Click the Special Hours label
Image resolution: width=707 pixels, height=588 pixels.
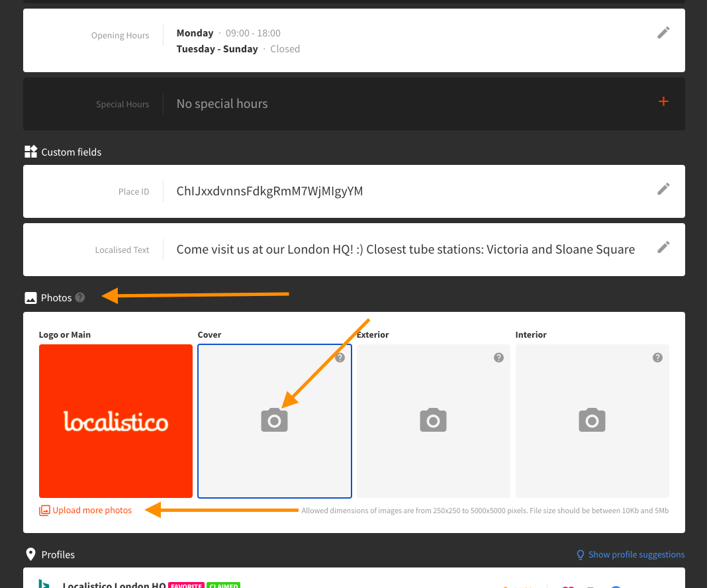[122, 104]
